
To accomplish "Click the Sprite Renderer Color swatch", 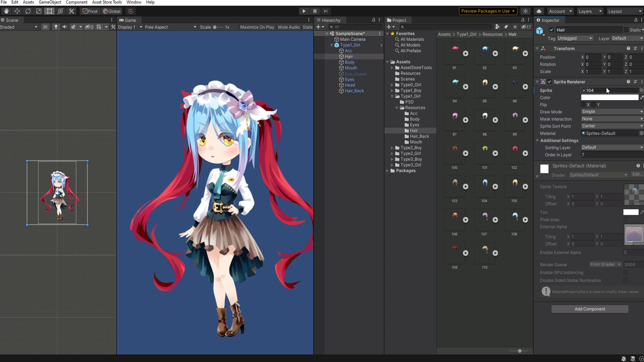I will (x=609, y=98).
